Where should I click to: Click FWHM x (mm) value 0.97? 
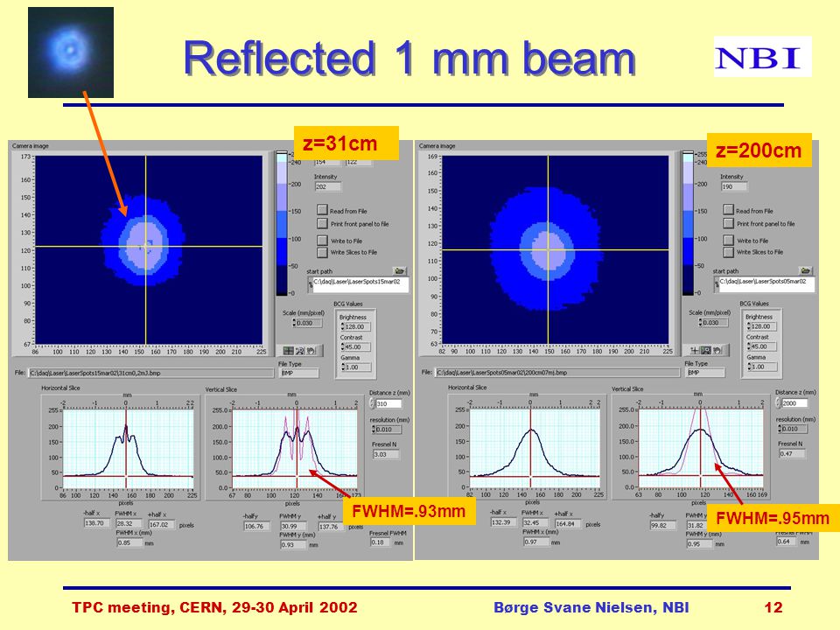click(x=536, y=542)
